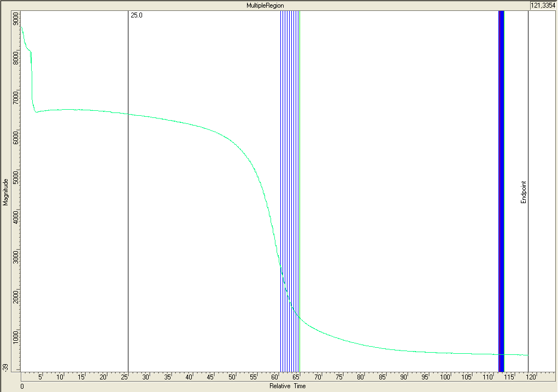558x392 pixels.
Task: Click the rotated Endpoint label text
Action: point(523,192)
